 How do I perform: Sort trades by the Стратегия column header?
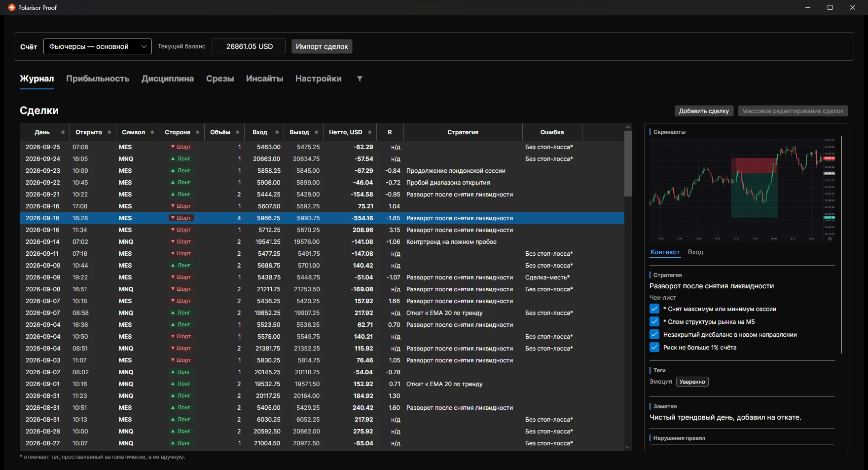[463, 132]
